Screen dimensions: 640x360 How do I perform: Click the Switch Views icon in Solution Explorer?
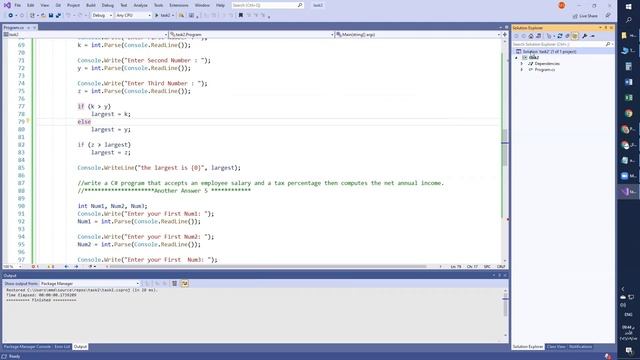(539, 36)
